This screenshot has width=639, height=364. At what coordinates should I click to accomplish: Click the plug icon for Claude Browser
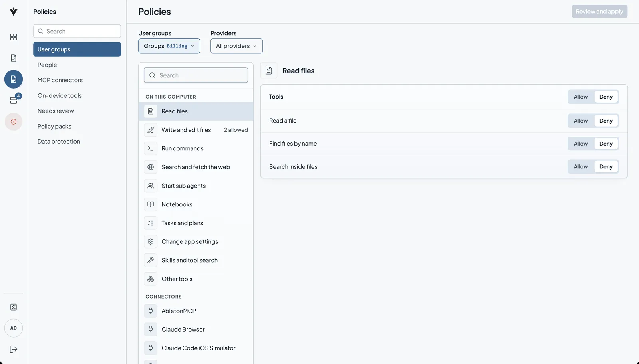tap(151, 329)
